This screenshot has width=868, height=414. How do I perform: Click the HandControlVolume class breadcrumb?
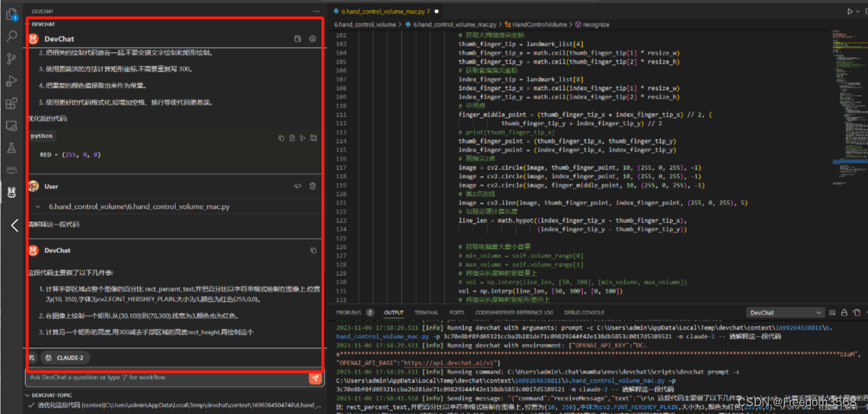click(x=540, y=24)
